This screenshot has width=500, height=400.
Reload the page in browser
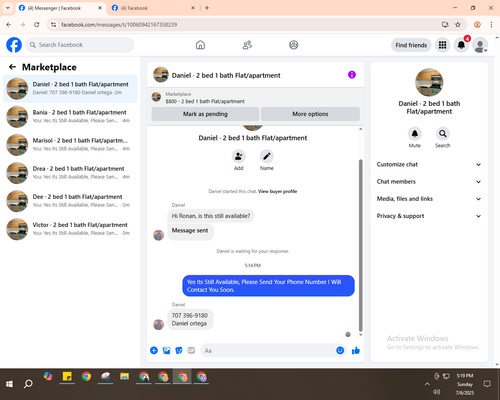point(37,25)
